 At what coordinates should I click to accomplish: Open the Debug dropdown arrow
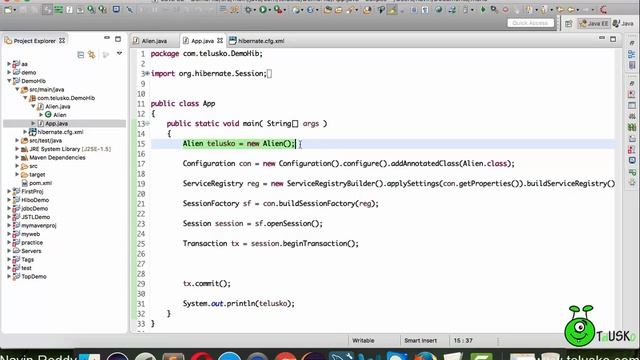(255, 10)
